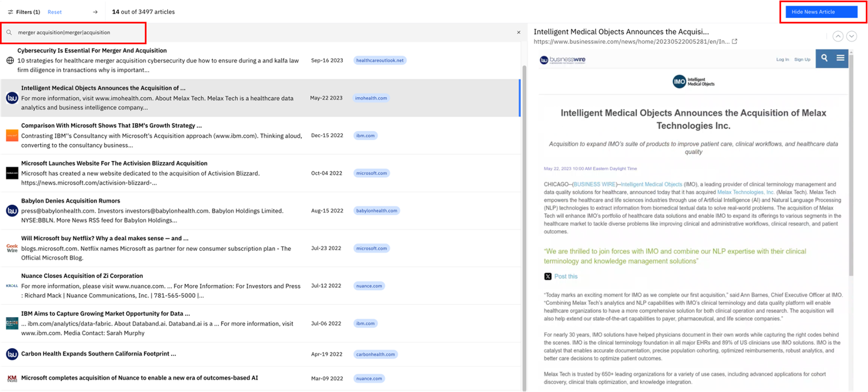This screenshot has height=392, width=868.
Task: Open Cybersecurity Is Essential For Merger article
Action: pos(92,51)
